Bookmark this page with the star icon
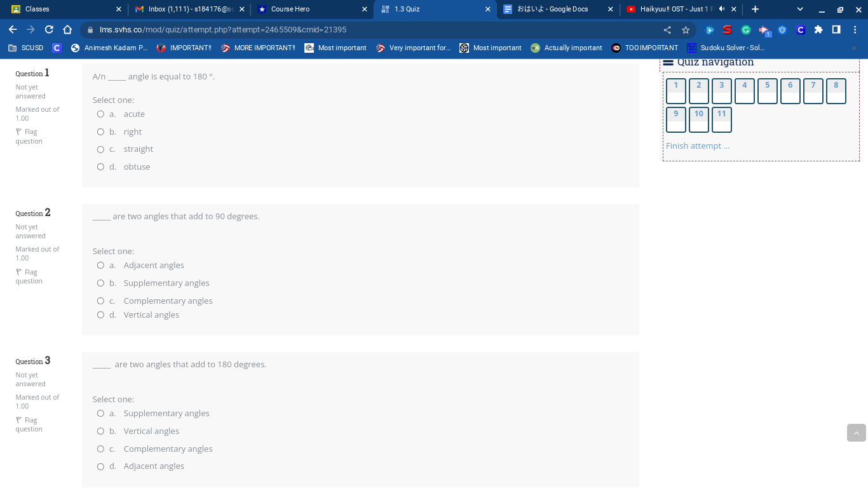Image resolution: width=868 pixels, height=488 pixels. [x=686, y=30]
